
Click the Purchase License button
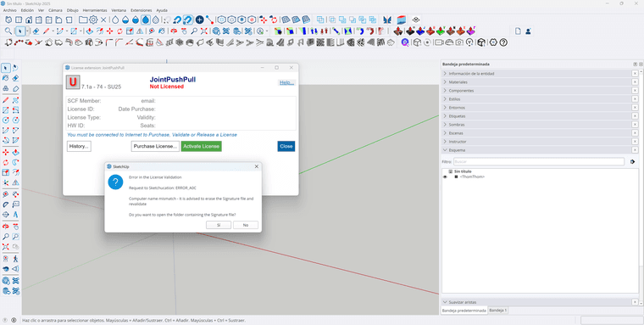point(155,146)
